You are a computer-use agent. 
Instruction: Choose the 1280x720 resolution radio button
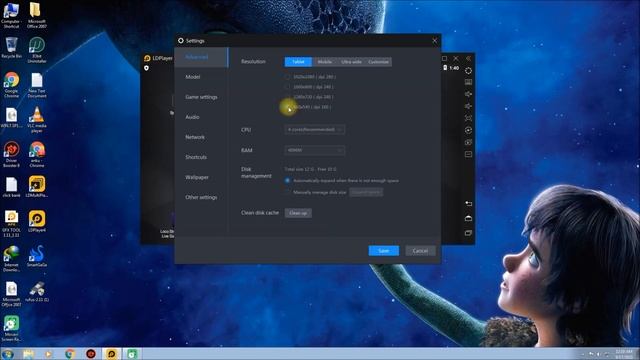pos(287,97)
